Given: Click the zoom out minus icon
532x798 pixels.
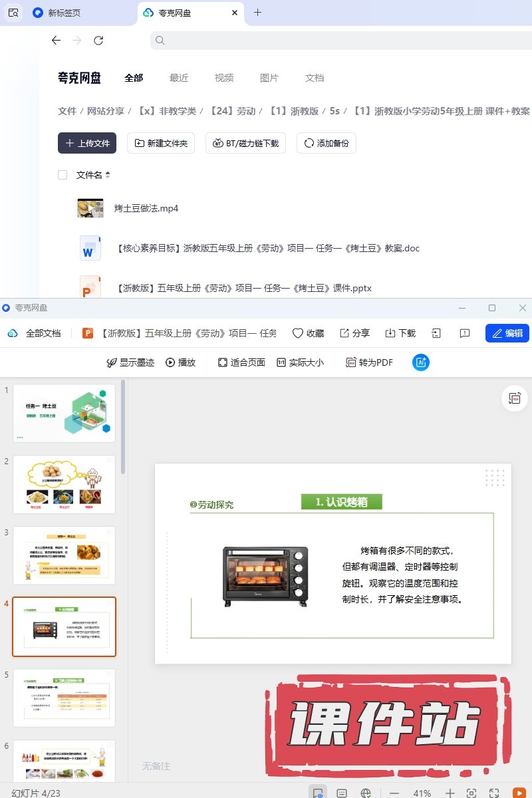Looking at the screenshot, I should 394,793.
